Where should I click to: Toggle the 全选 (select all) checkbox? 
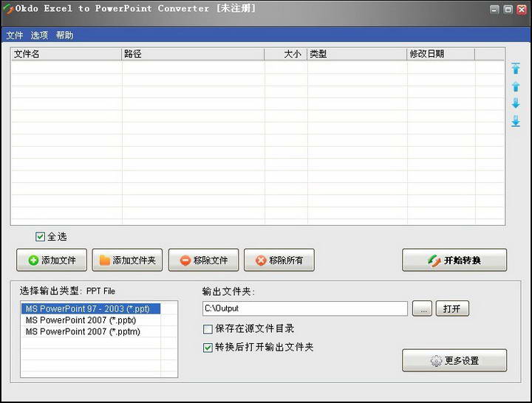(x=40, y=237)
